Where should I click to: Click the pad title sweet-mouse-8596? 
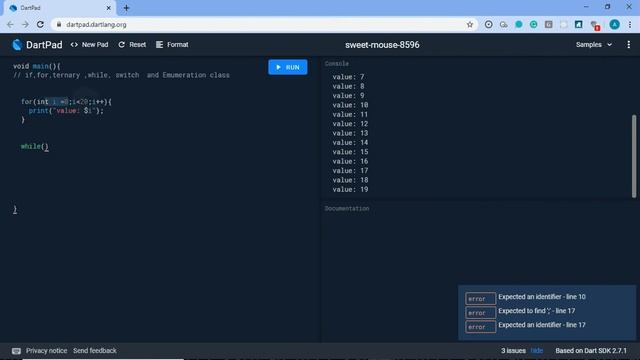[x=382, y=45]
